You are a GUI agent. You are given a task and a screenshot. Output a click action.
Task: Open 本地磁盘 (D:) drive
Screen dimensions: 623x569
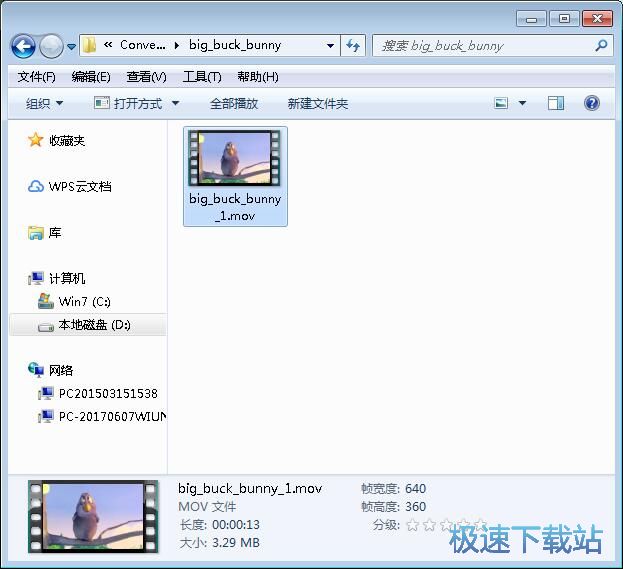click(94, 325)
